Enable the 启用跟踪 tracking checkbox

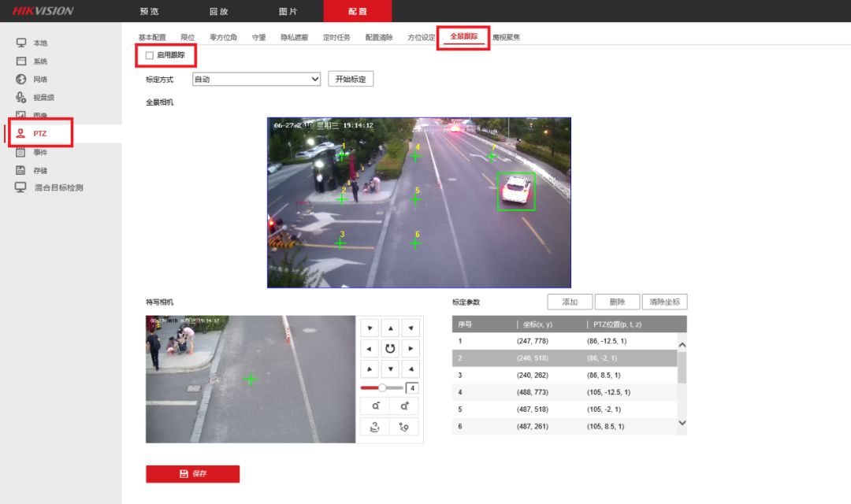(150, 55)
